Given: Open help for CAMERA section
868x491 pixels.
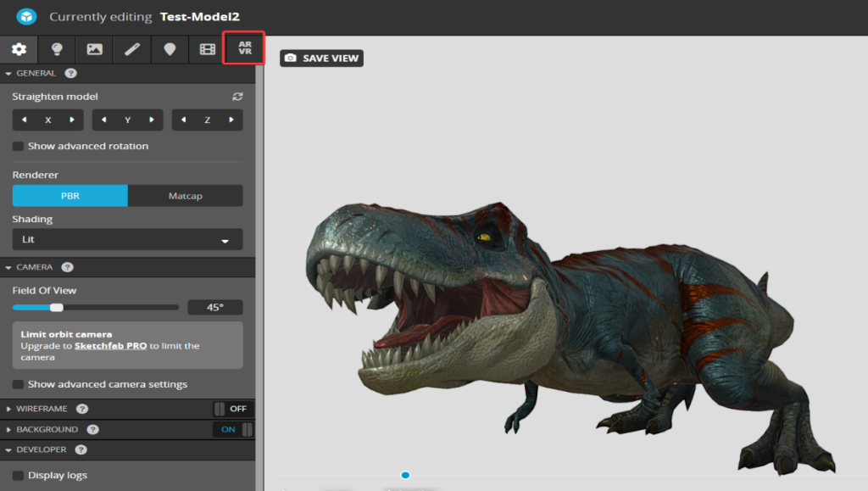Looking at the screenshot, I should [x=68, y=267].
